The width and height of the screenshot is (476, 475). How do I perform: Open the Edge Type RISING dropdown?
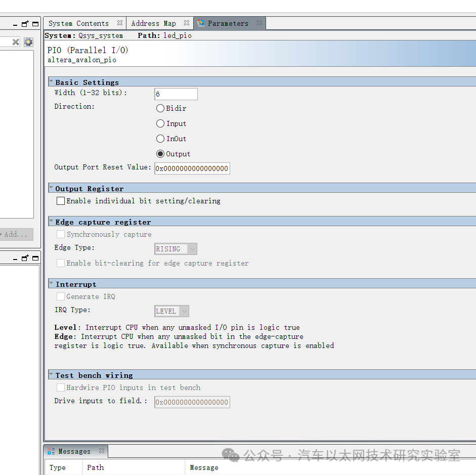[x=176, y=249]
